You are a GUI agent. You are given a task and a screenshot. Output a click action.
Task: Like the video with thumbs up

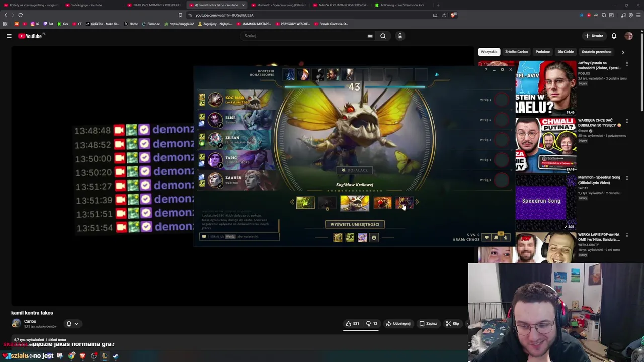point(352,324)
